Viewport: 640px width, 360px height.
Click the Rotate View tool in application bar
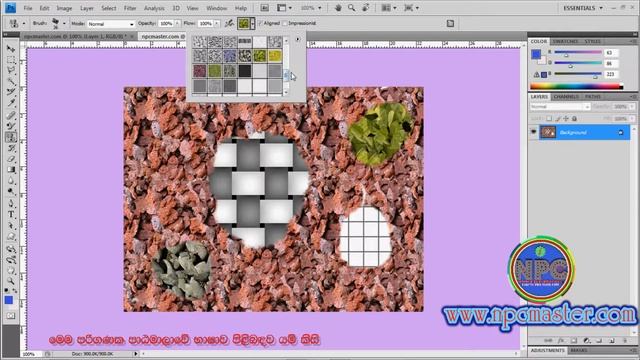366,8
